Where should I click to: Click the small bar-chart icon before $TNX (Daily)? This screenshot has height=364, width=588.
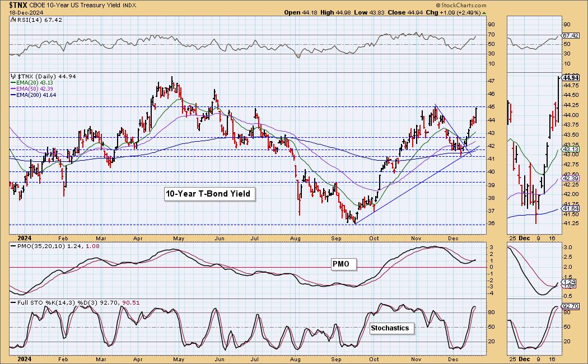coord(13,77)
